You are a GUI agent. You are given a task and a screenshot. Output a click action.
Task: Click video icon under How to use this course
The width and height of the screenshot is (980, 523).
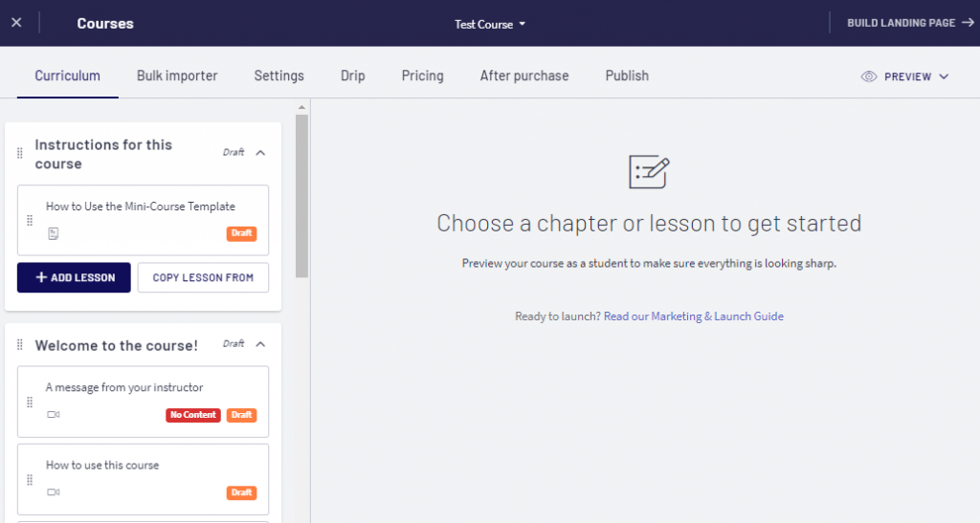coord(54,492)
